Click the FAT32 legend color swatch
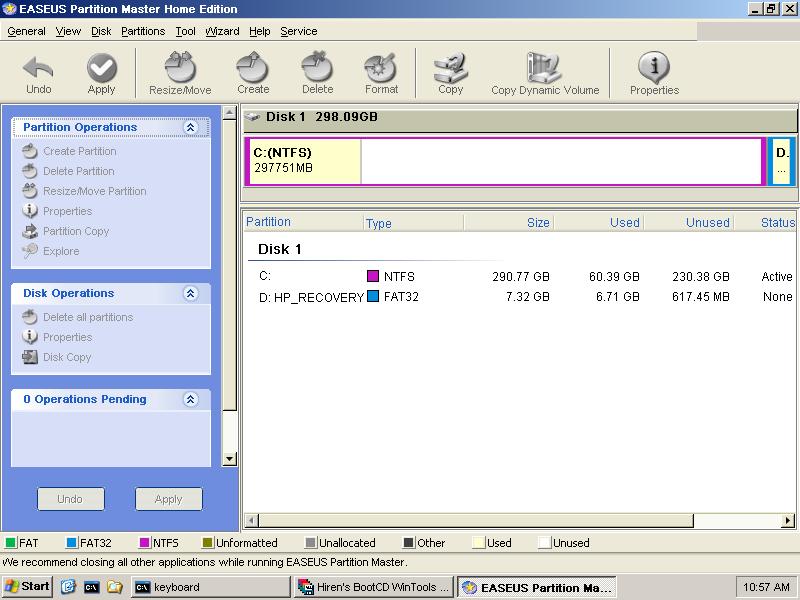This screenshot has width=800, height=600. 72,542
